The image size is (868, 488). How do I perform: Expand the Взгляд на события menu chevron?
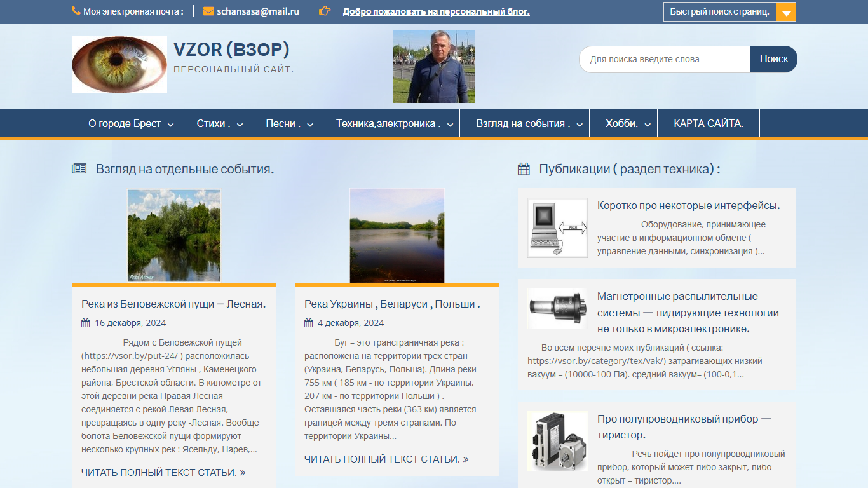pos(580,125)
